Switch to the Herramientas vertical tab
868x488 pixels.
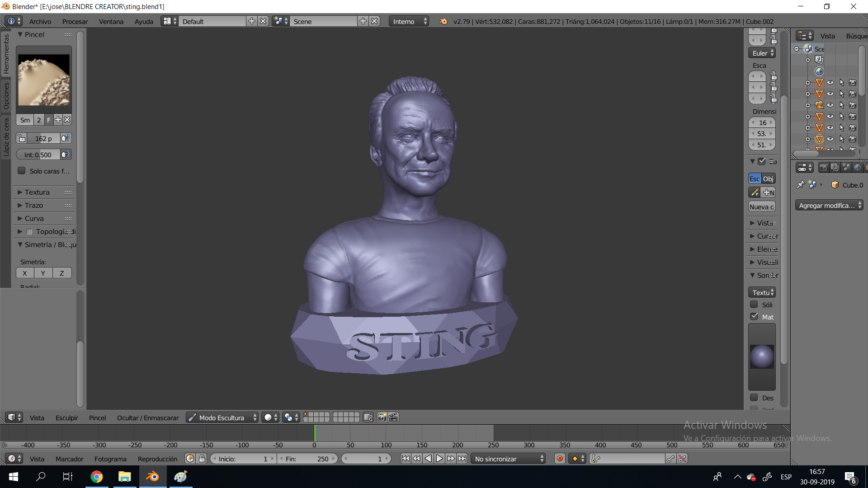[x=6, y=54]
